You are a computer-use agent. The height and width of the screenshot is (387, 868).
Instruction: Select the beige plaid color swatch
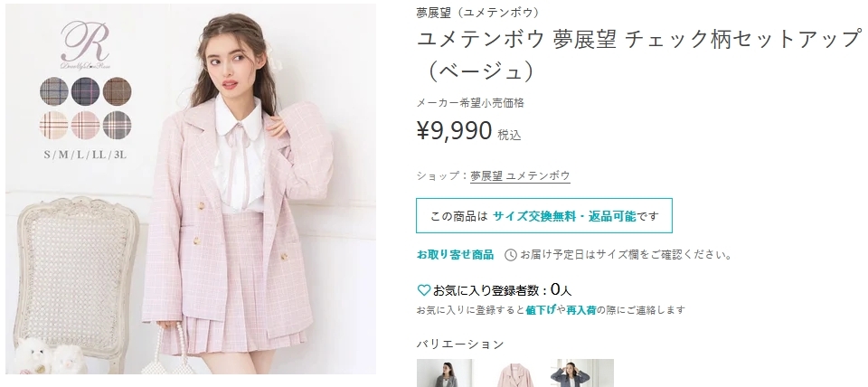[x=54, y=125]
